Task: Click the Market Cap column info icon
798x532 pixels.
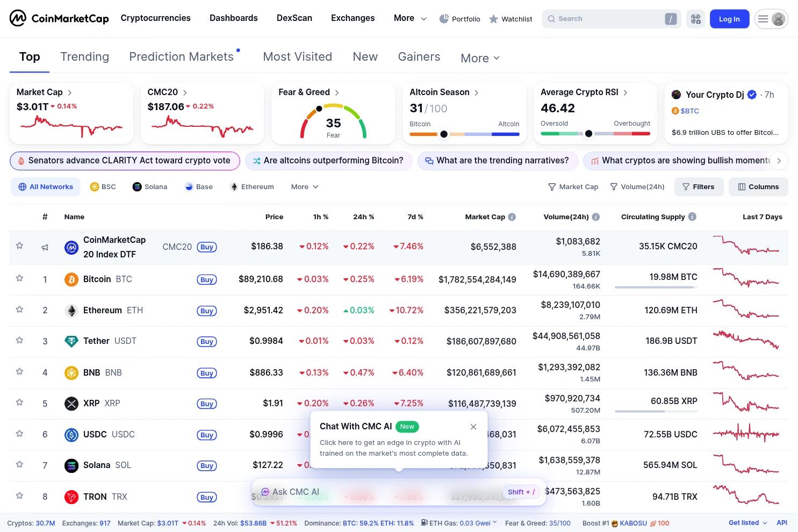Action: (512, 217)
